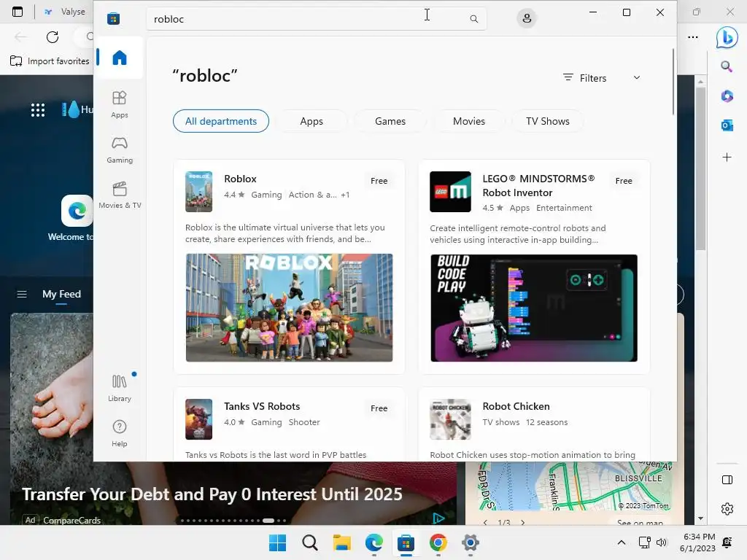Open the clock and date in taskbar
The width and height of the screenshot is (747, 560).
(x=699, y=542)
